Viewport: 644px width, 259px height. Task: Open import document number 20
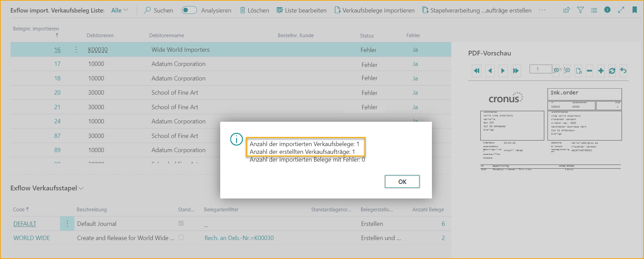(x=57, y=93)
